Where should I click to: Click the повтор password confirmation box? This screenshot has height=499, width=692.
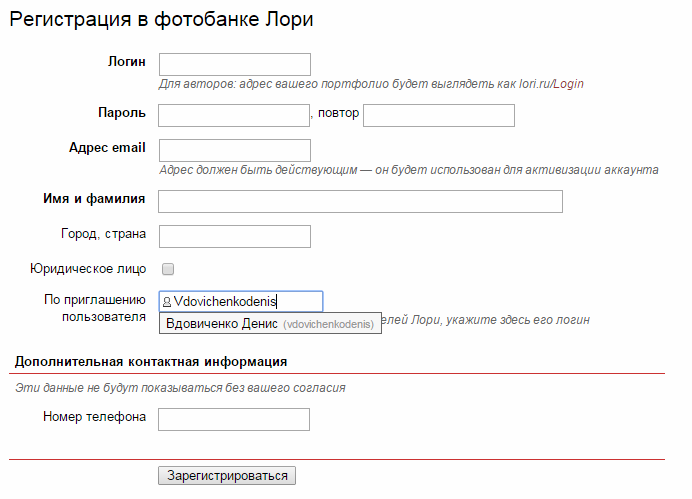[438, 115]
